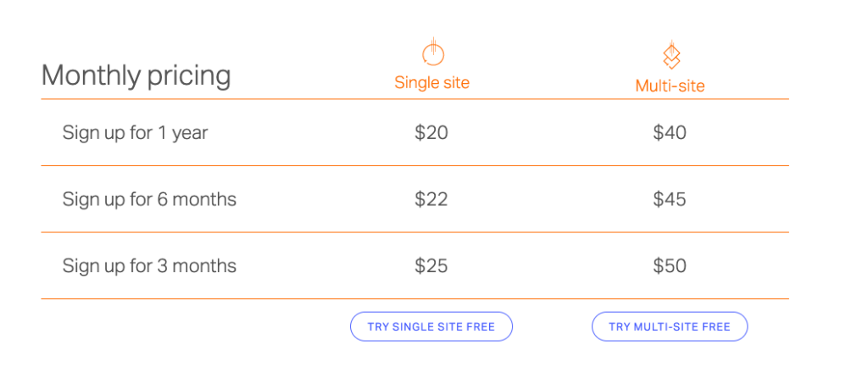Click the $40 multi-site yearly price
The image size is (868, 384).
click(670, 133)
